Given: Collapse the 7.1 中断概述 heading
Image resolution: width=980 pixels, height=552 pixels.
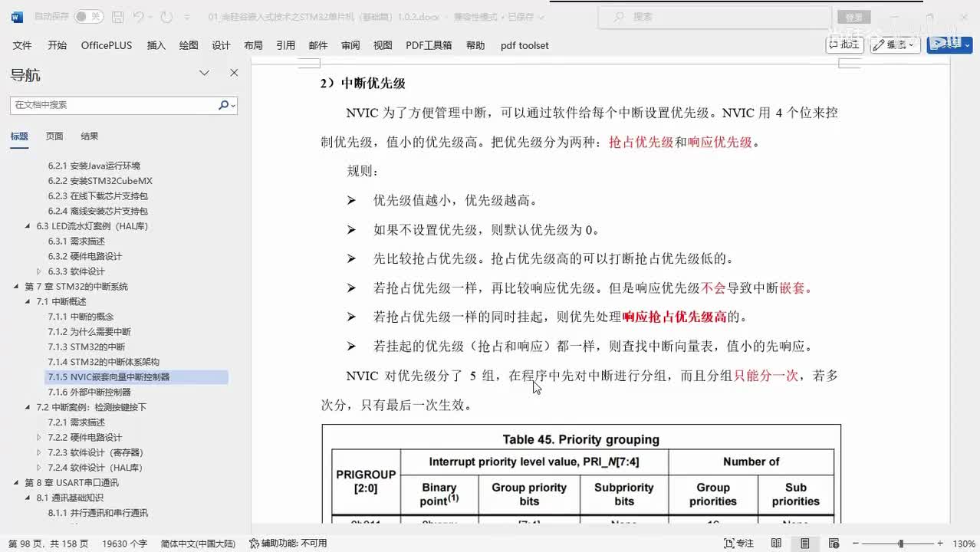Looking at the screenshot, I should click(x=28, y=301).
